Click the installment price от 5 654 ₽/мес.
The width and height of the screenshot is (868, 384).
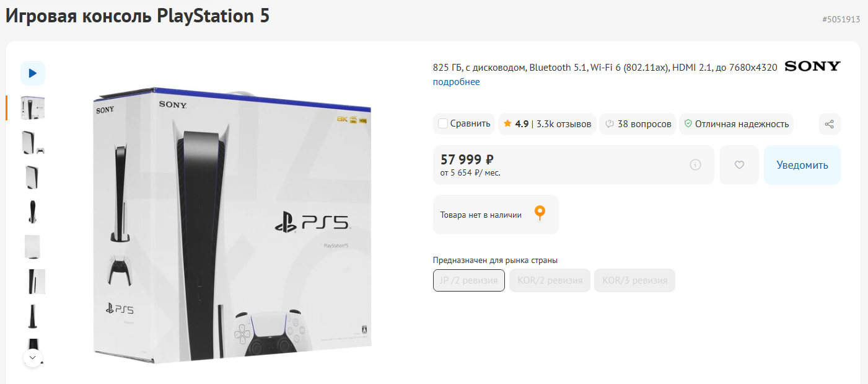coord(470,173)
